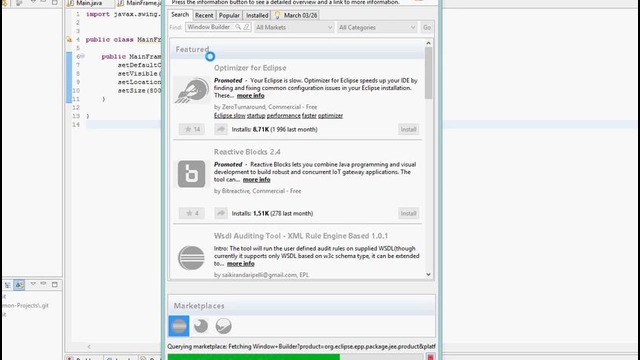This screenshot has width=640, height=360.
Task: Click the 'faster' tag link
Action: pyautogui.click(x=309, y=116)
